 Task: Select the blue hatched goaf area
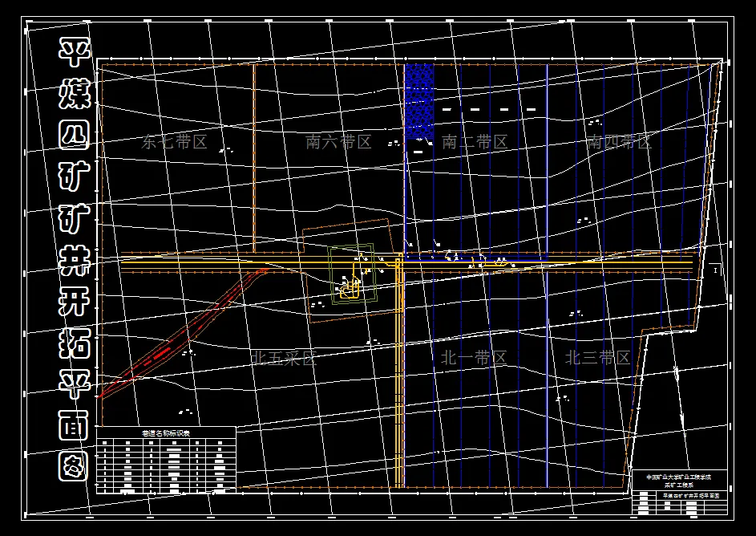(419, 101)
